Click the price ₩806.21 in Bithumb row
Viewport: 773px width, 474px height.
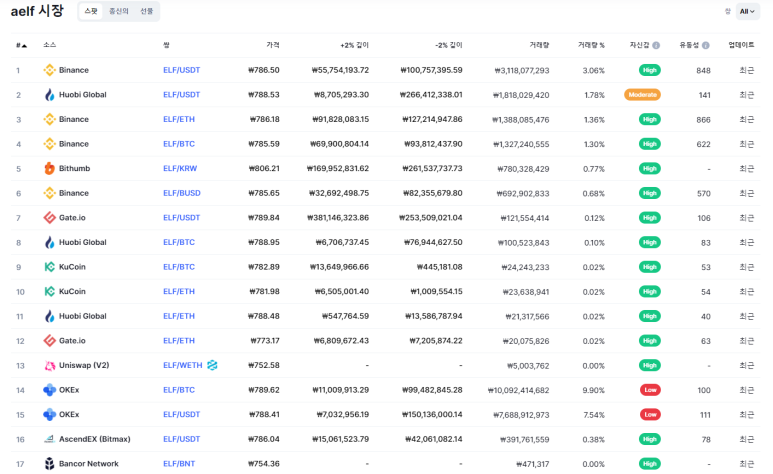pos(264,169)
